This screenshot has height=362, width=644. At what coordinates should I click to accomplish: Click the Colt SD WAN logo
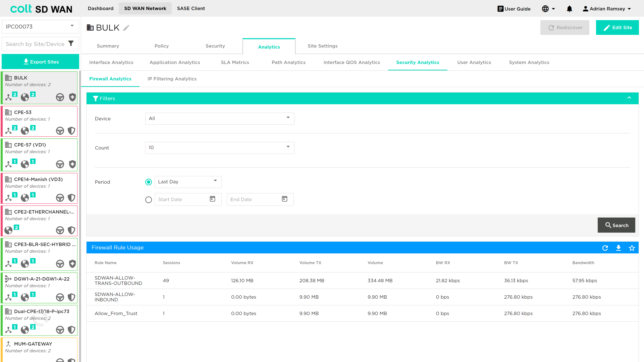point(41,9)
